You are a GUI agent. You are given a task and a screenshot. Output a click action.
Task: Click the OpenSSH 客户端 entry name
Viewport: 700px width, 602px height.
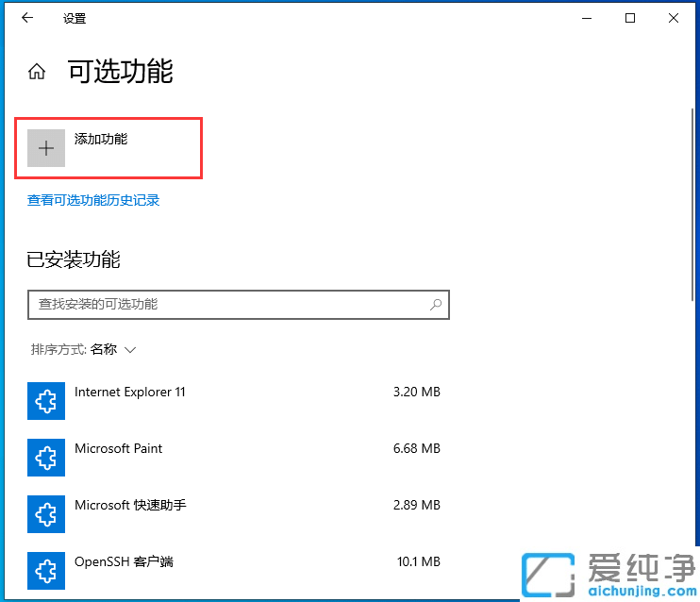pos(124,561)
